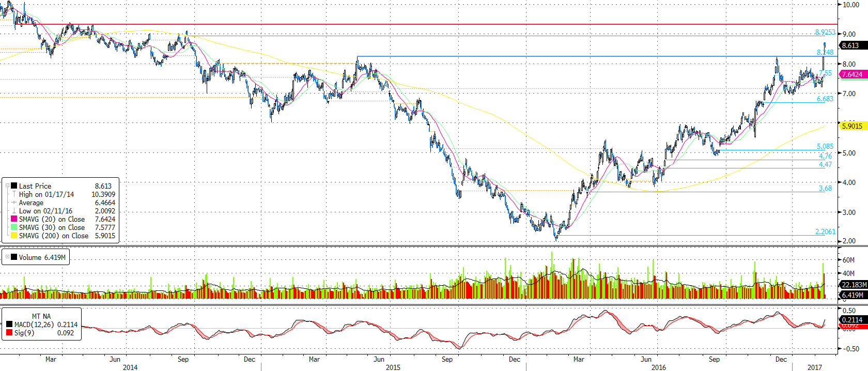Click the 2017 year label on timeline

click(x=815, y=367)
